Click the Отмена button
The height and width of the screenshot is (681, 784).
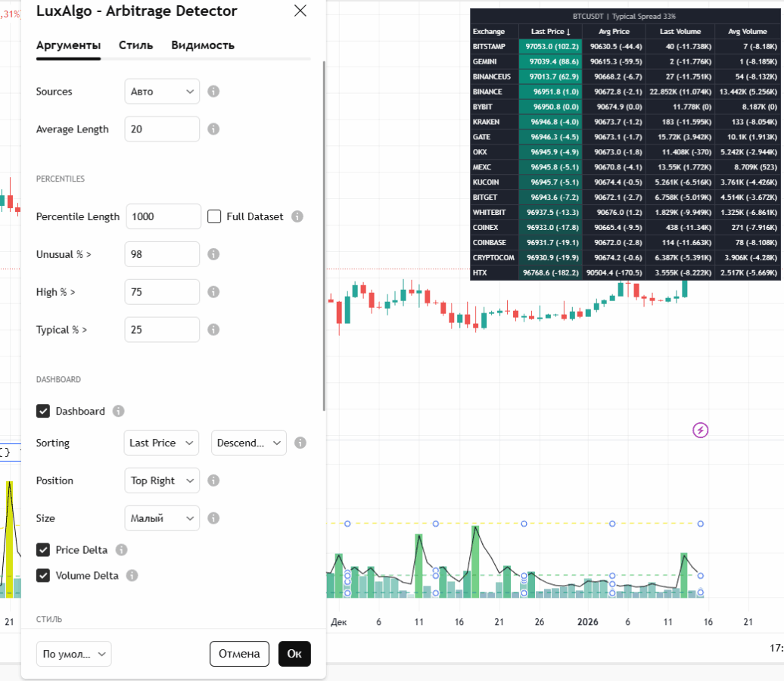coord(239,654)
